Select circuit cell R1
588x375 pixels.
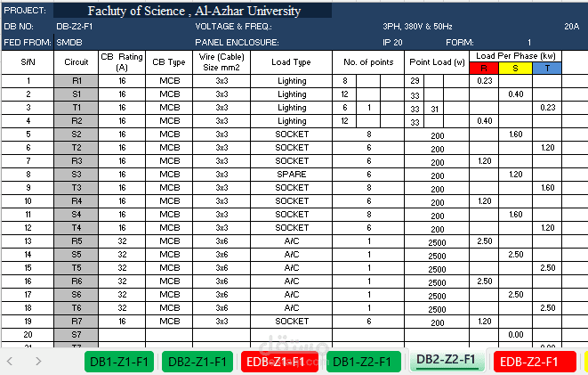click(x=77, y=81)
